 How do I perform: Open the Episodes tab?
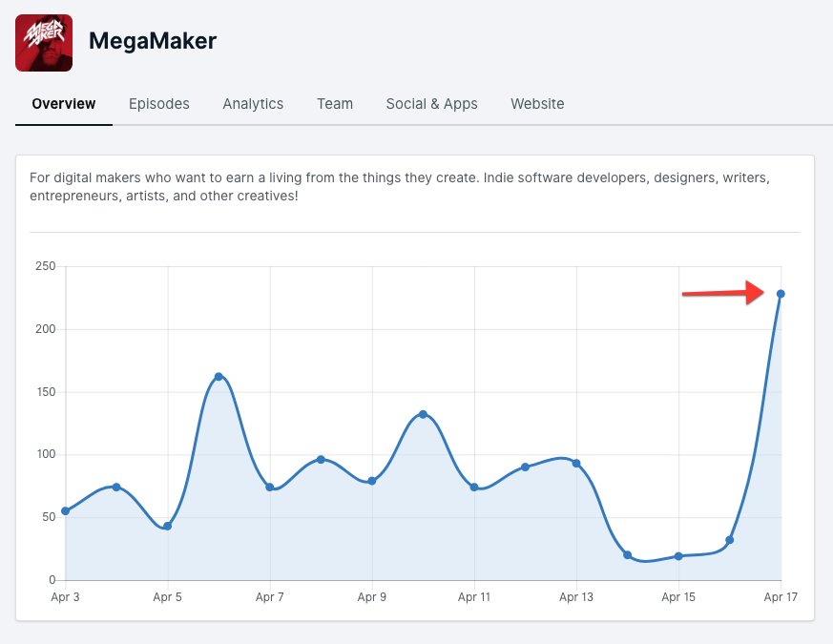coord(158,104)
